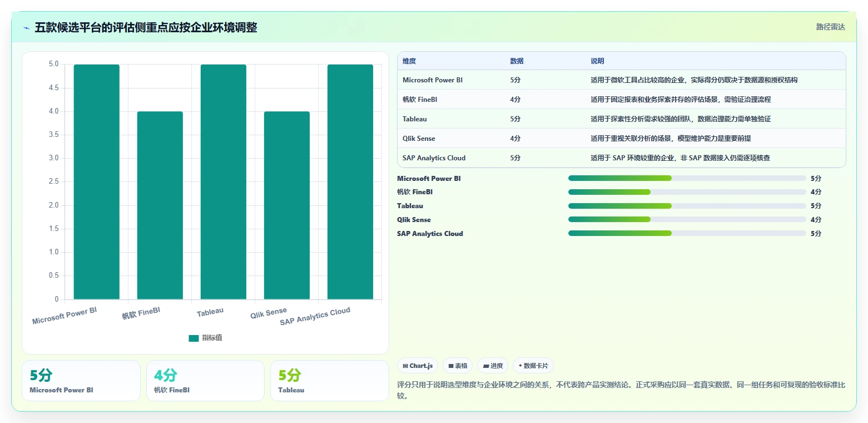The height and width of the screenshot is (423, 868).
Task: Click the 4.5 tick on the y-axis
Action: (x=53, y=88)
